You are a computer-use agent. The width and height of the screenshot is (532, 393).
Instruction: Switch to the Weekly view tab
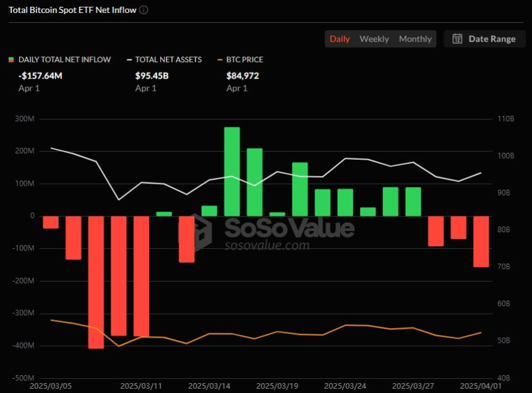tap(374, 39)
